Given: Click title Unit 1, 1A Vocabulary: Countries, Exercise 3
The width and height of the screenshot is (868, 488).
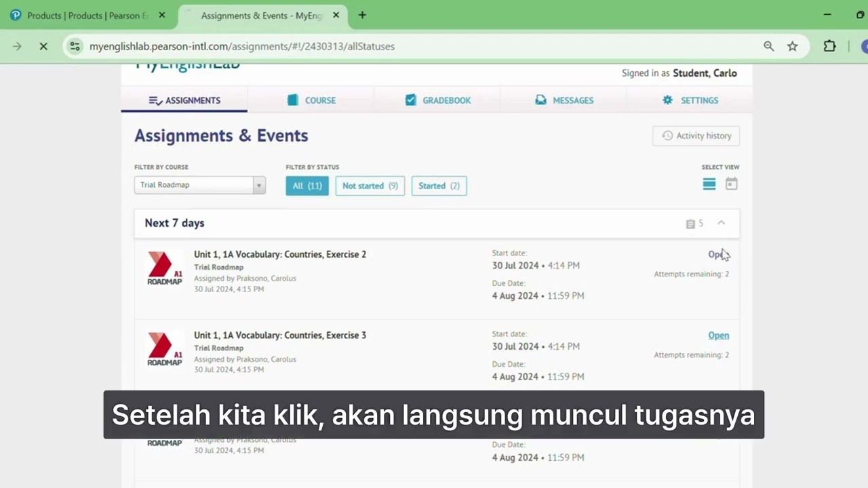Looking at the screenshot, I should [x=280, y=335].
